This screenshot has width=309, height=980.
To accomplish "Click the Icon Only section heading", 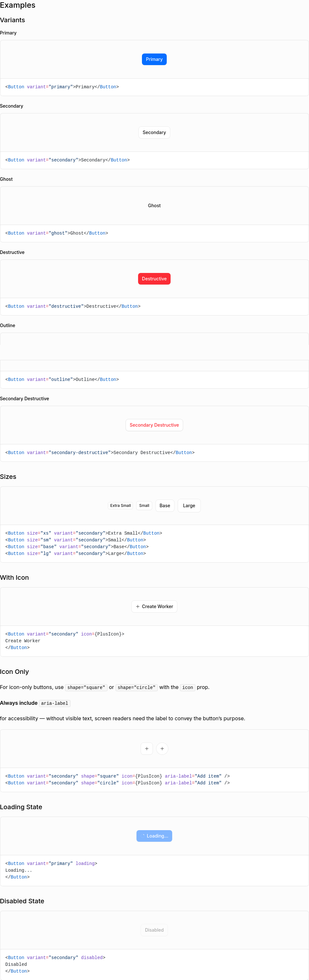I will (14, 672).
